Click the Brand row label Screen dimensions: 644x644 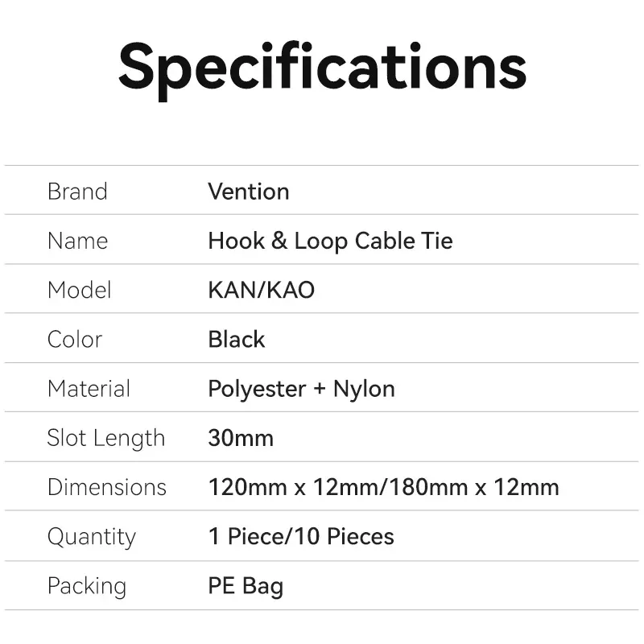coord(77,192)
